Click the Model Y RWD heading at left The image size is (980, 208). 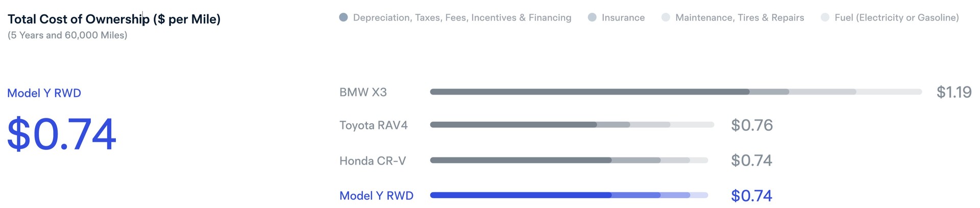click(x=44, y=93)
